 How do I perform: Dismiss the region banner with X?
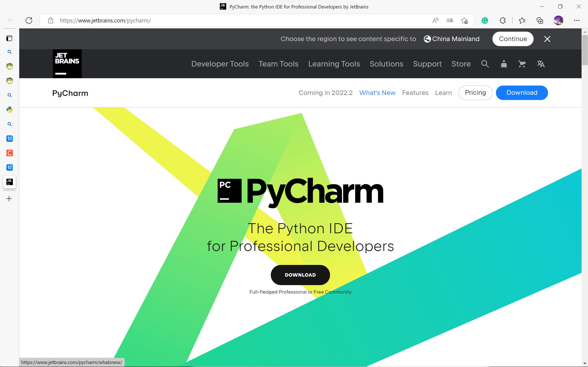point(547,39)
